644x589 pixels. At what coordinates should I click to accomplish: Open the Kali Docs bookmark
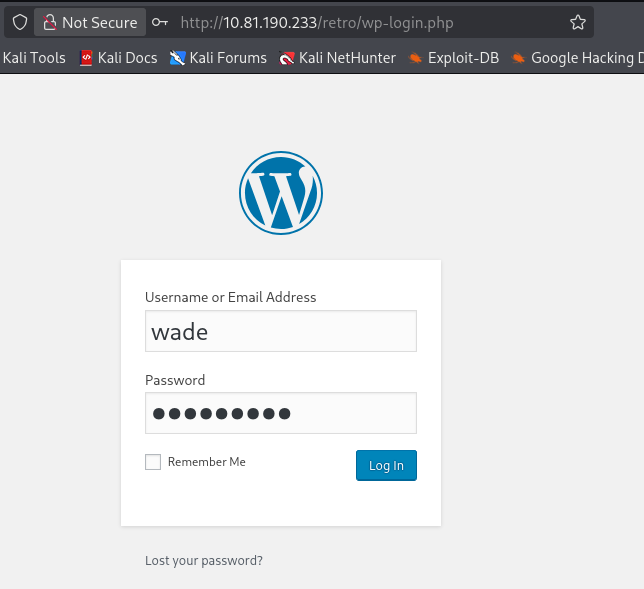pyautogui.click(x=118, y=58)
